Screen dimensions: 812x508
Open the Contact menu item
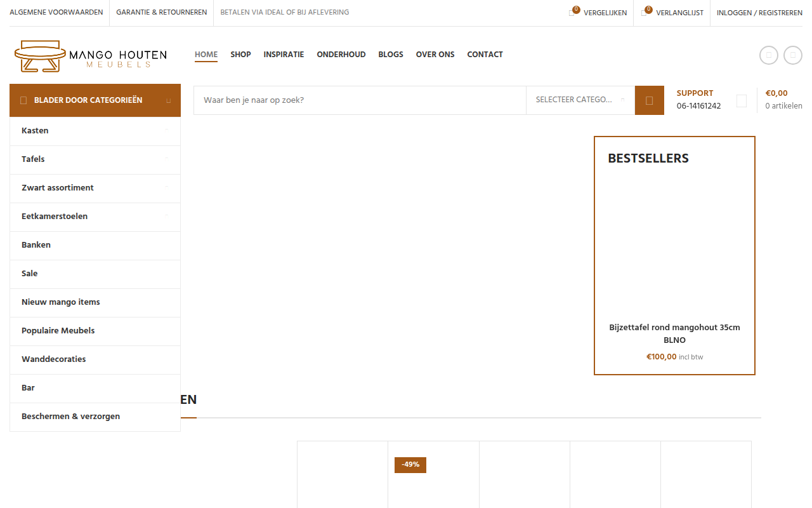click(x=485, y=55)
